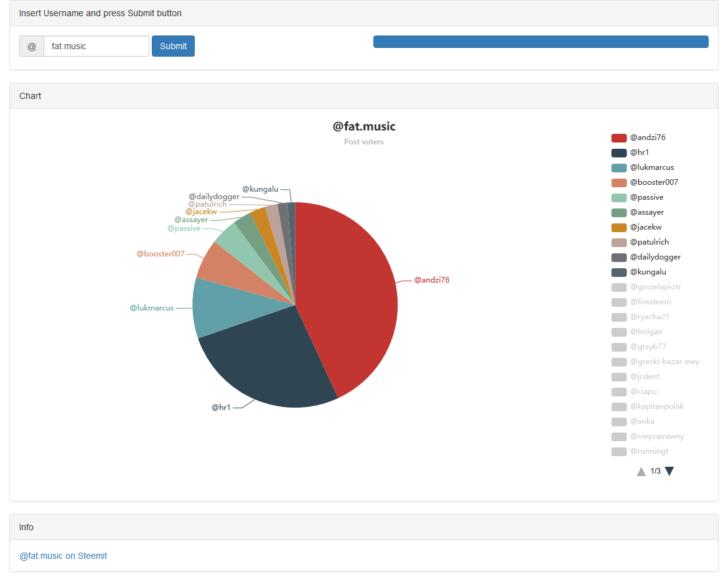The width and height of the screenshot is (728, 580).
Task: Click the up triangle in legend pagination
Action: pos(641,471)
